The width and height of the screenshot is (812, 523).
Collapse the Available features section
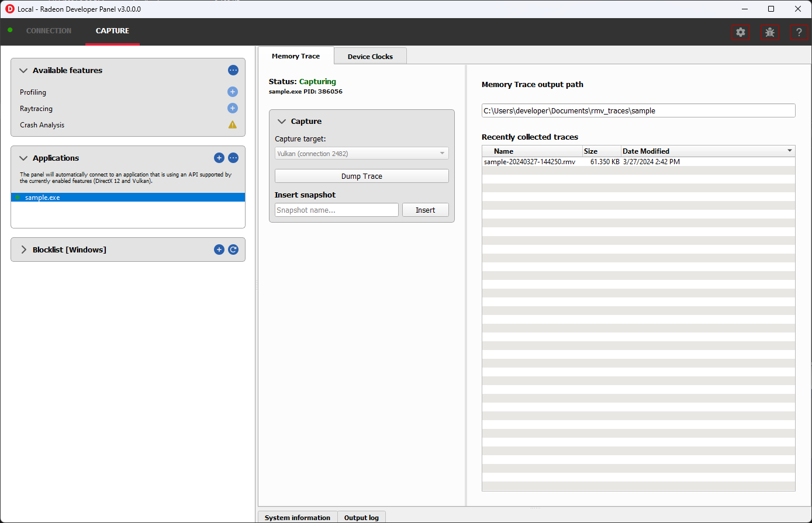[23, 71]
